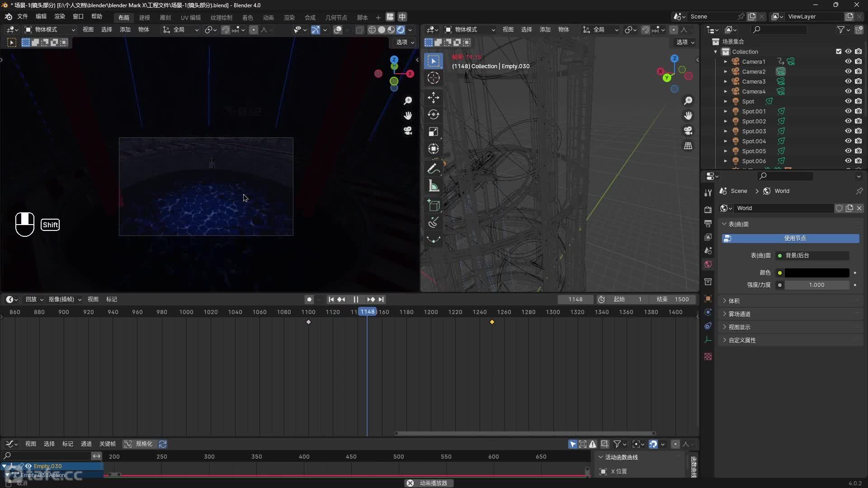Click new World datablock icon
Image resolution: width=868 pixels, height=488 pixels.
click(849, 208)
